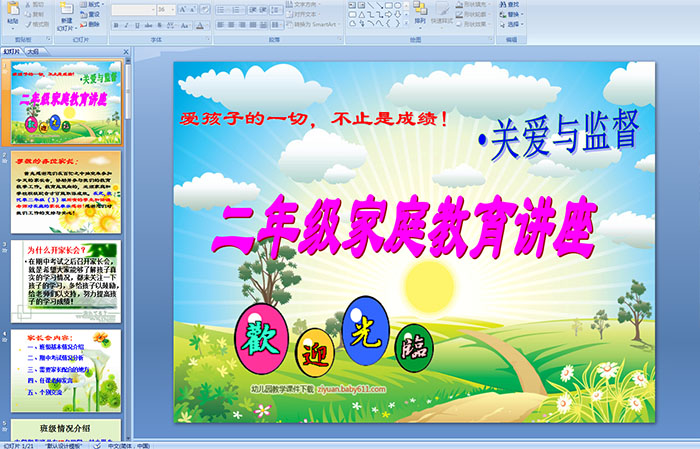Click the Increase Font Size icon
Screen dimensions: 700x449
pos(182,9)
